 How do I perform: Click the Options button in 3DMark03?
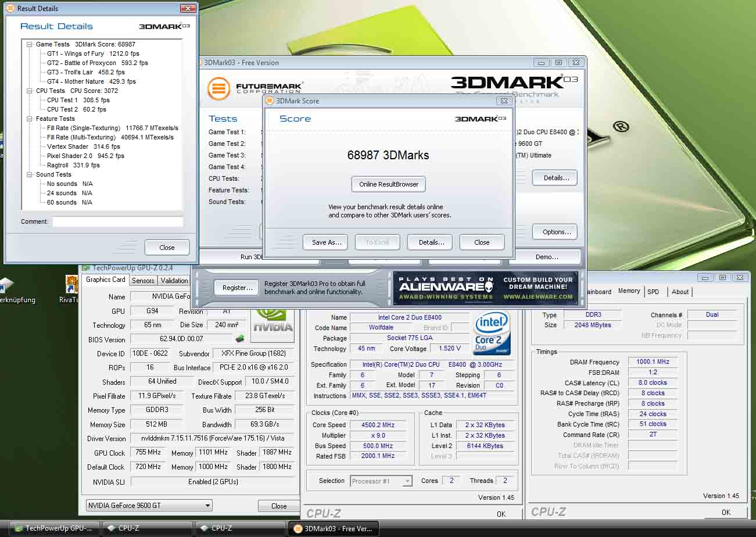click(555, 232)
